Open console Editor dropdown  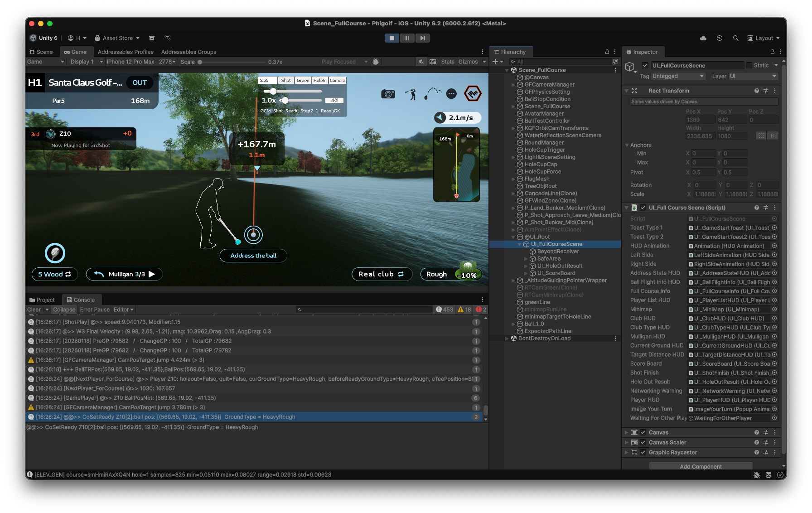coord(123,310)
